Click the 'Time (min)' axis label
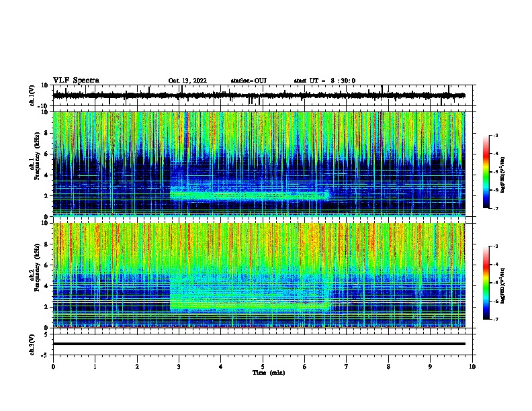Viewport: 532px width, 411px height. tap(269, 373)
